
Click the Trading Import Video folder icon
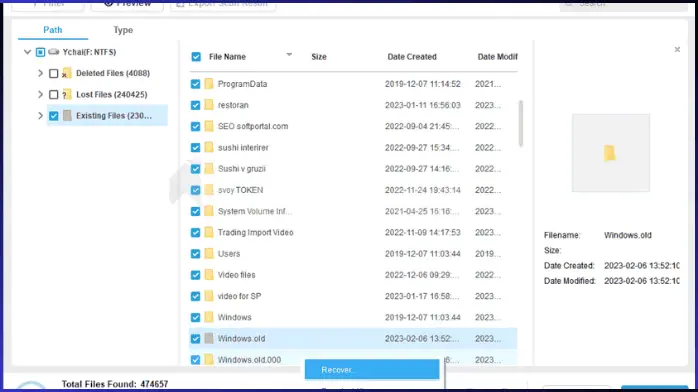coord(209,232)
